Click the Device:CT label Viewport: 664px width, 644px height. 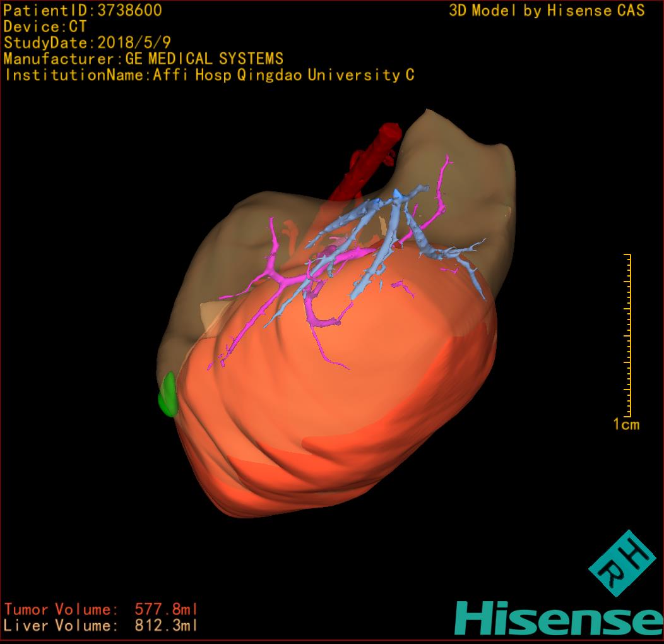45,27
